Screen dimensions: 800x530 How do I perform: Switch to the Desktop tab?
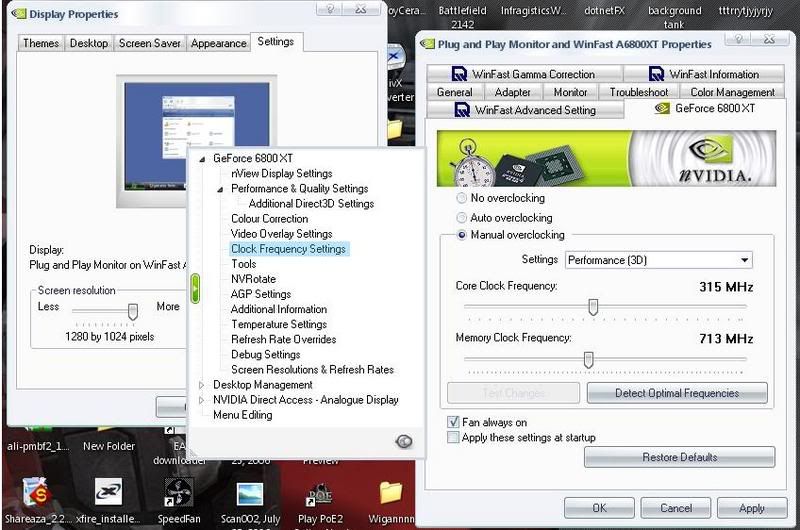[89, 43]
